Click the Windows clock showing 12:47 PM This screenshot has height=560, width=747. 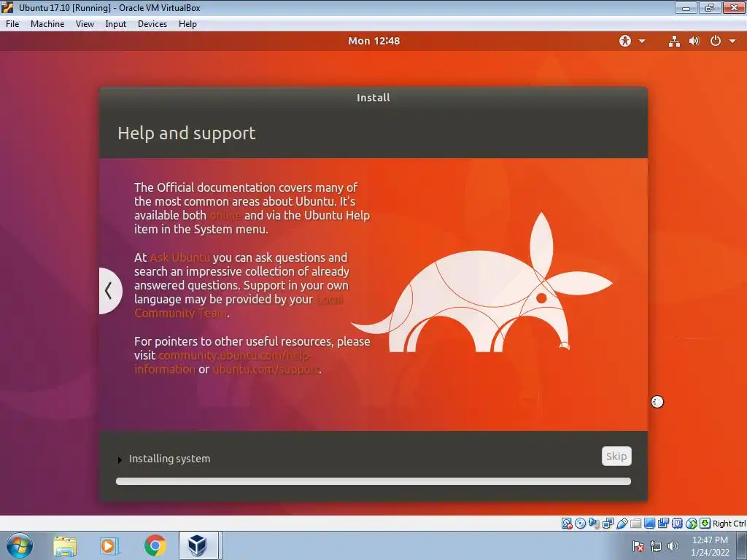[710, 546]
